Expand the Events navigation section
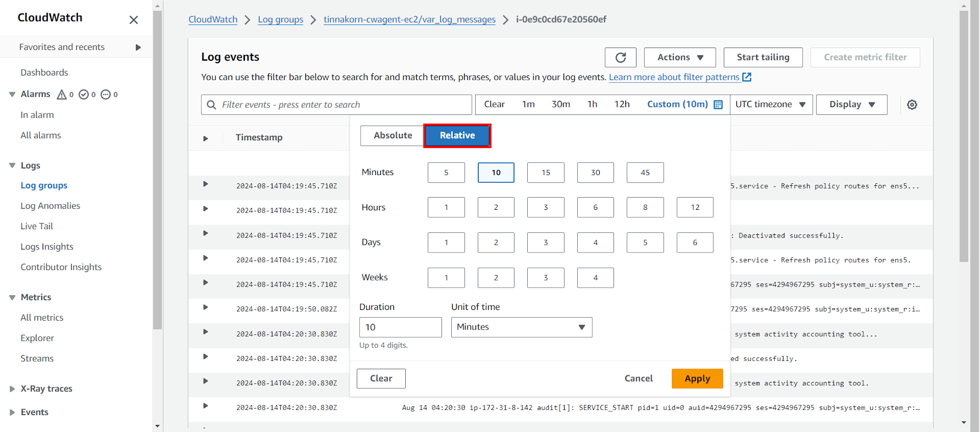Image resolution: width=980 pixels, height=432 pixels. tap(12, 412)
